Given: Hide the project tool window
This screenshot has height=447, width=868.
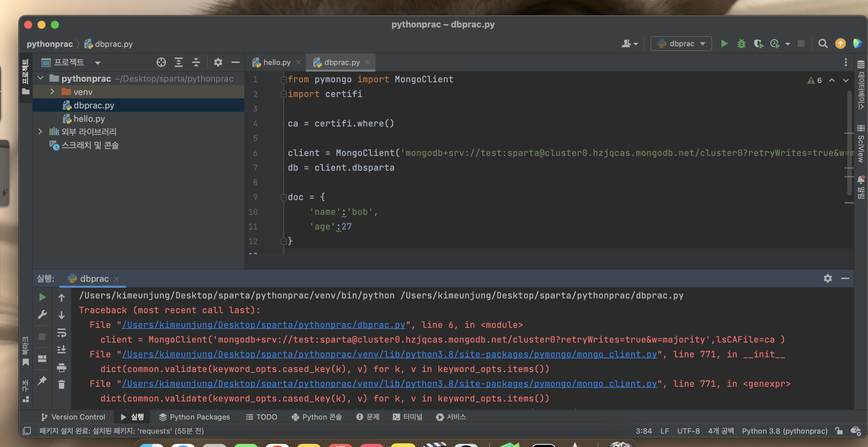Looking at the screenshot, I should (x=236, y=62).
